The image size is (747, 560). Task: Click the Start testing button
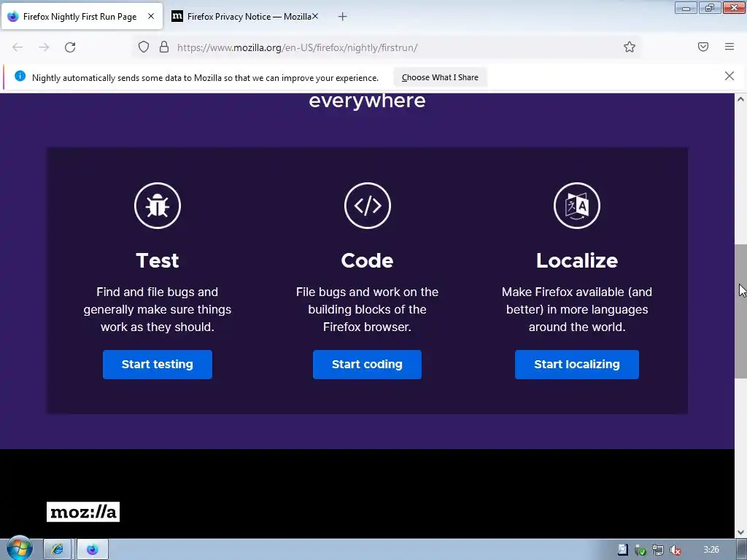[x=158, y=365]
